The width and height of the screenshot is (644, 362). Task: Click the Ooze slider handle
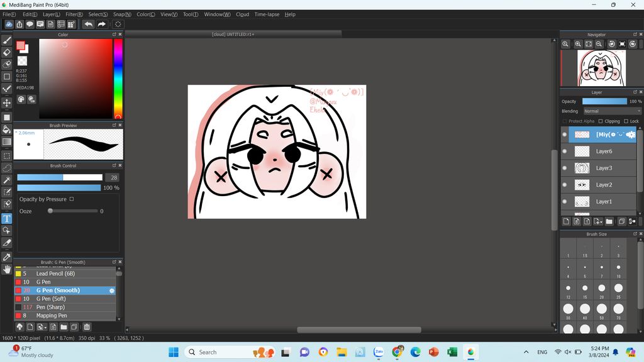tap(50, 211)
